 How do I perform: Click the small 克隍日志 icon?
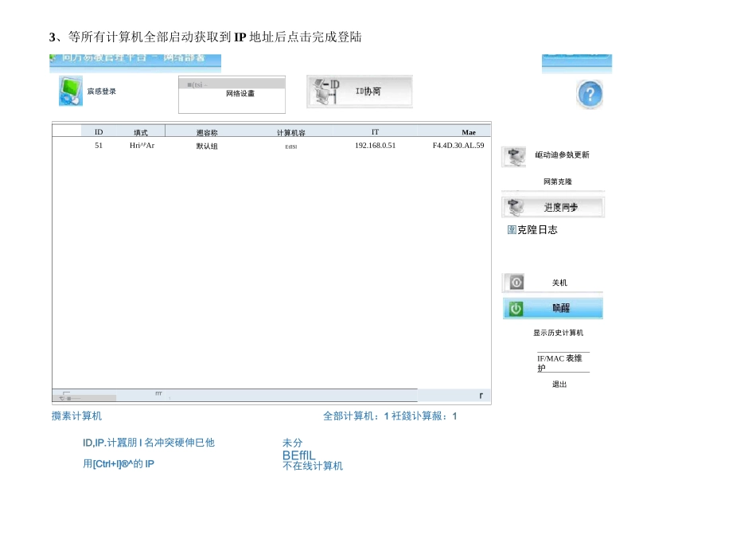coord(512,229)
